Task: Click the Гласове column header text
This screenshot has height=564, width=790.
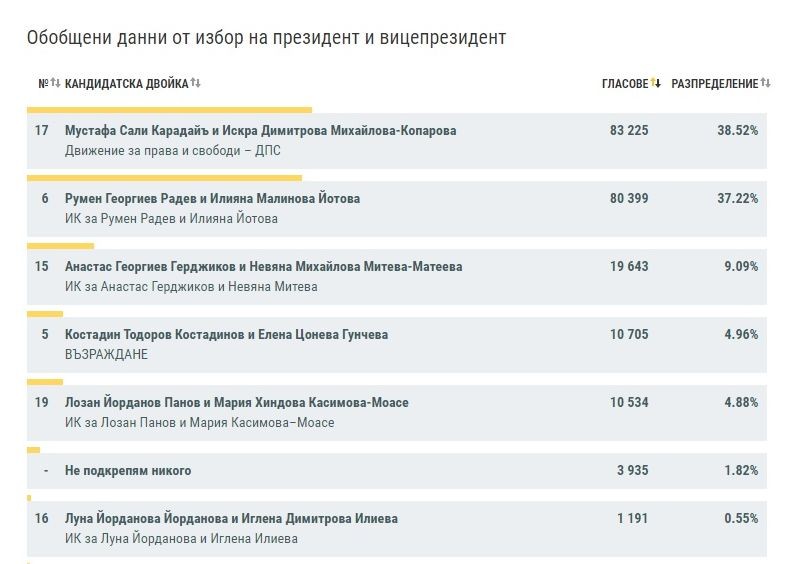Action: [625, 84]
